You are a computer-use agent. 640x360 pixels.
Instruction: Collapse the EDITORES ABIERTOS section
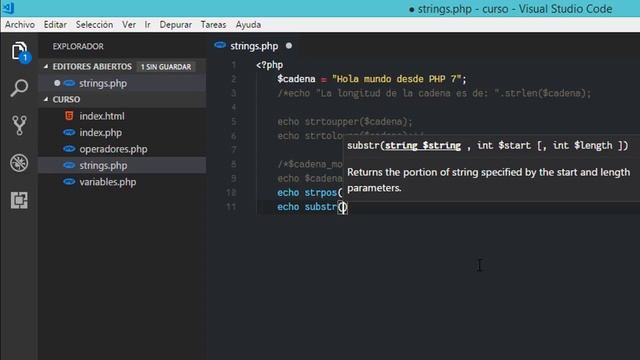pyautogui.click(x=46, y=67)
